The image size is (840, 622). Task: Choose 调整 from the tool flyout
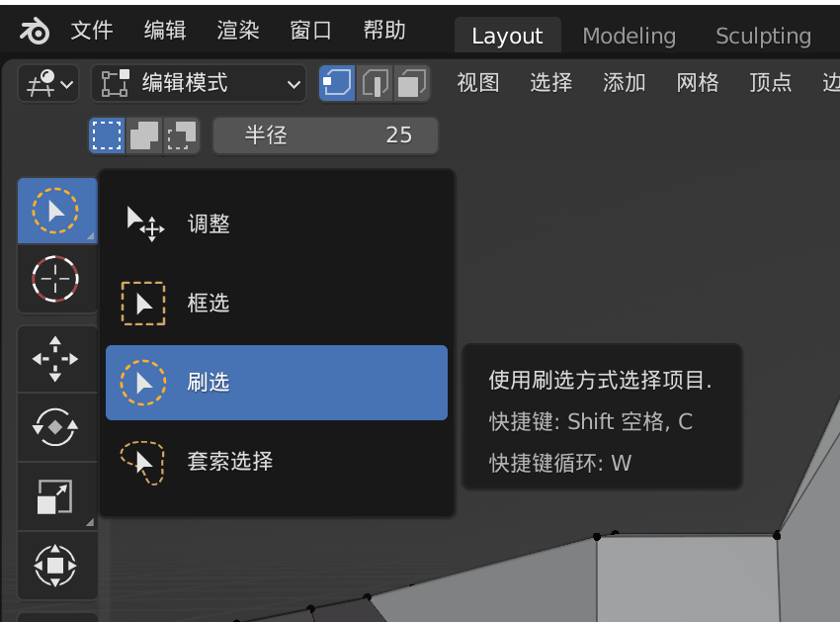(277, 224)
